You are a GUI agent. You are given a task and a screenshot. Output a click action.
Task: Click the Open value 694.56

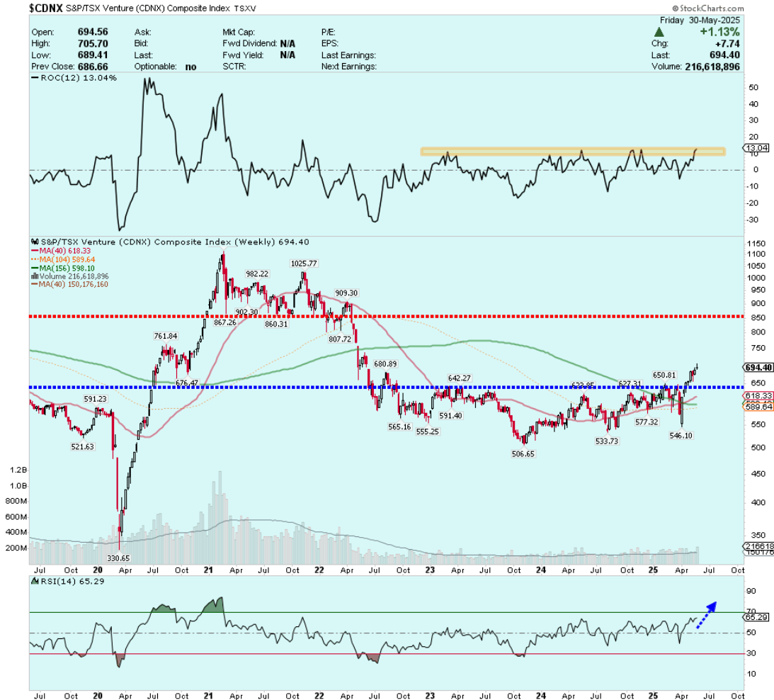[x=92, y=32]
